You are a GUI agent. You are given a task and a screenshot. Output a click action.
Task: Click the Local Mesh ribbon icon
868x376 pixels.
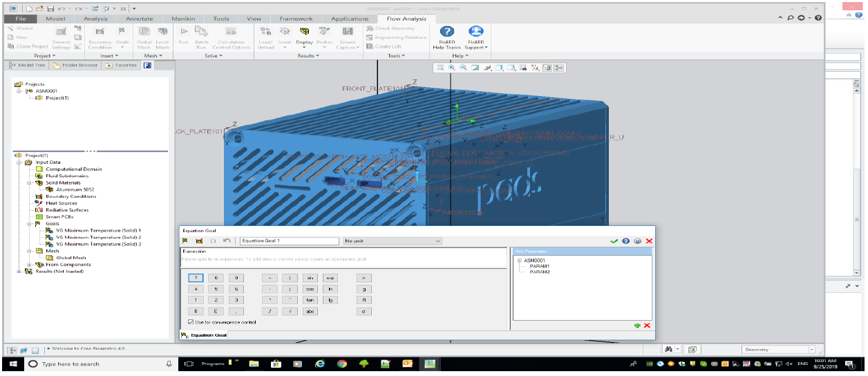pyautogui.click(x=162, y=32)
